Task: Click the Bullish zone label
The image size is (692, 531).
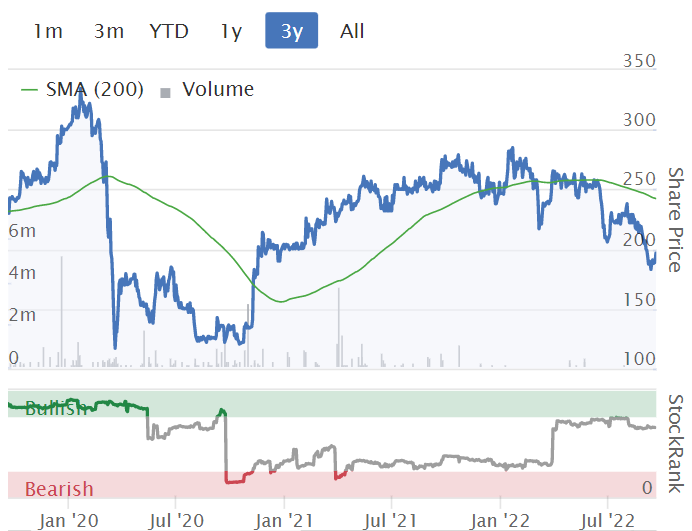Action: [x=56, y=409]
